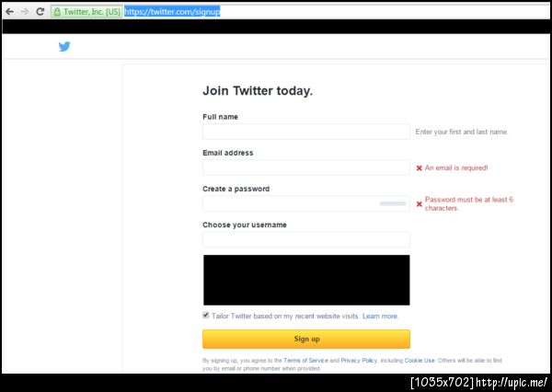The width and height of the screenshot is (552, 392).
Task: Open the Privacy Policy link
Action: (x=359, y=361)
